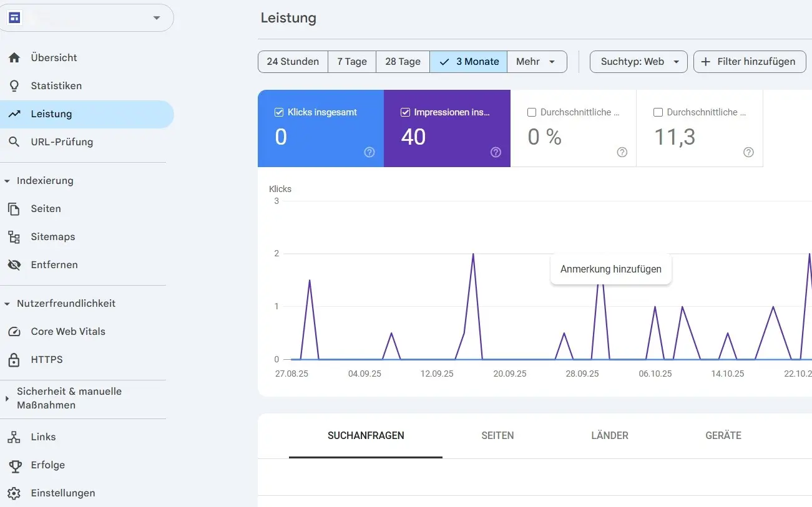
Task: Click Anmerkung hinzufügen on the chart
Action: pyautogui.click(x=610, y=269)
